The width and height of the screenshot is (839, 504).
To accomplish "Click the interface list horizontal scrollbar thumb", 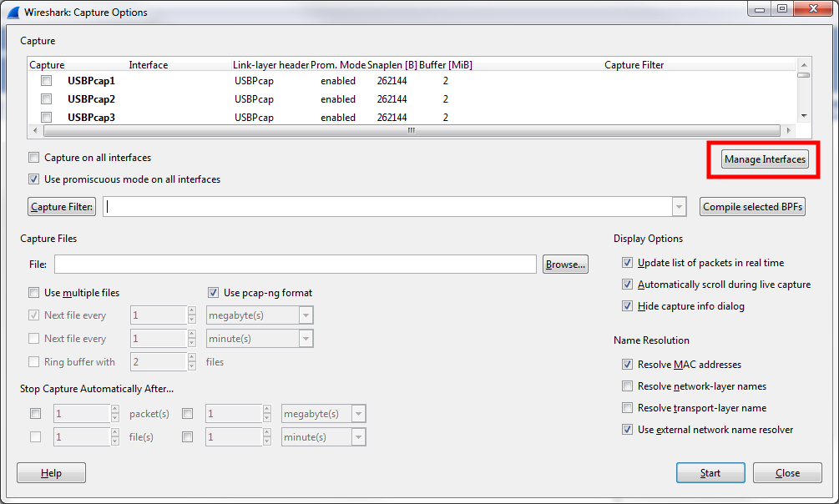I will pos(412,130).
